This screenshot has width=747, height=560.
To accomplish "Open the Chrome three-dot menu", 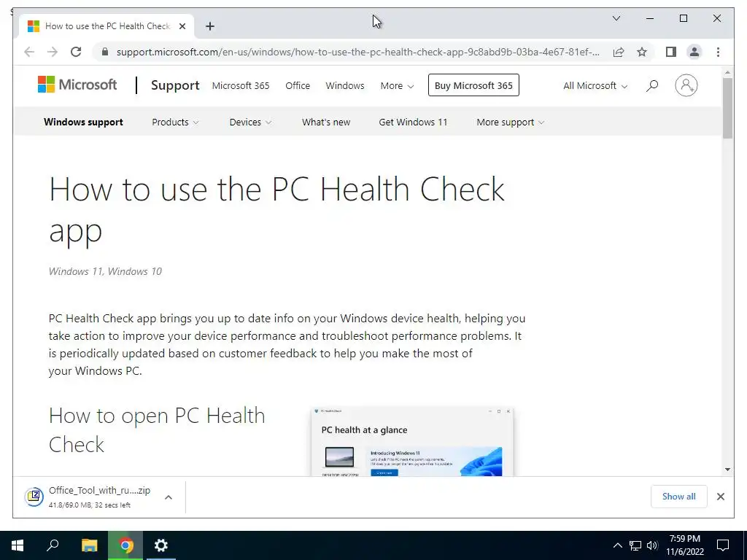I will (718, 52).
